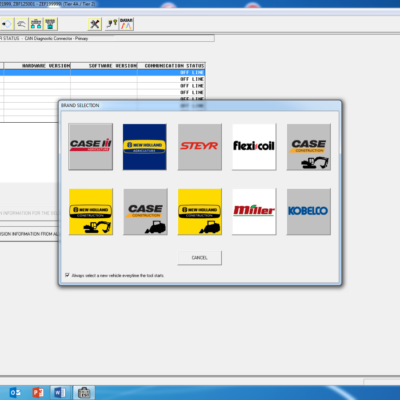Open Outlook from the taskbar
The height and width of the screenshot is (400, 400).
point(15,393)
